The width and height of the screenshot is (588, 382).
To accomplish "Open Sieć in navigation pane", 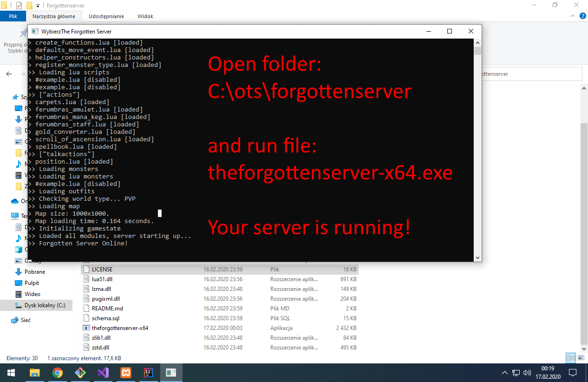I will (26, 320).
